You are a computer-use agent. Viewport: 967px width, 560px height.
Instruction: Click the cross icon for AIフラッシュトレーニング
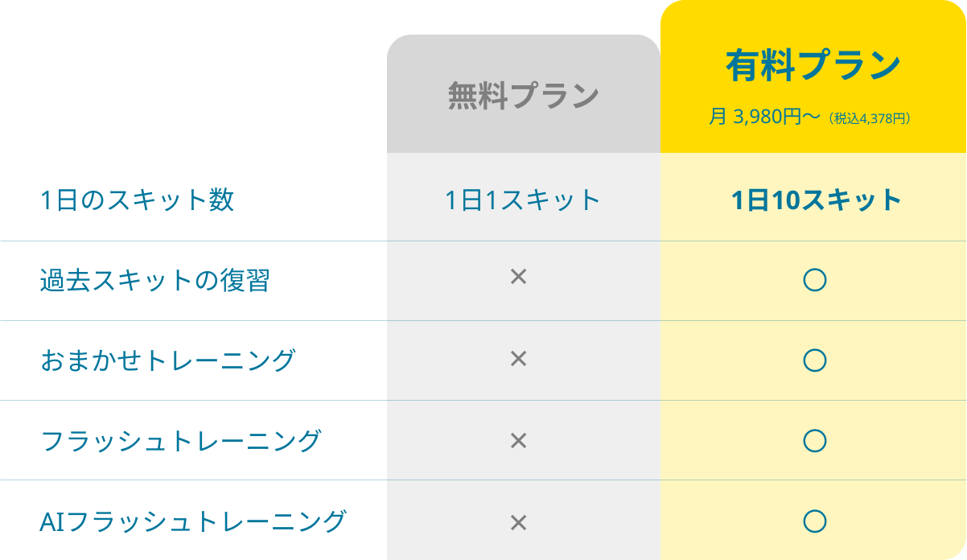click(x=518, y=523)
